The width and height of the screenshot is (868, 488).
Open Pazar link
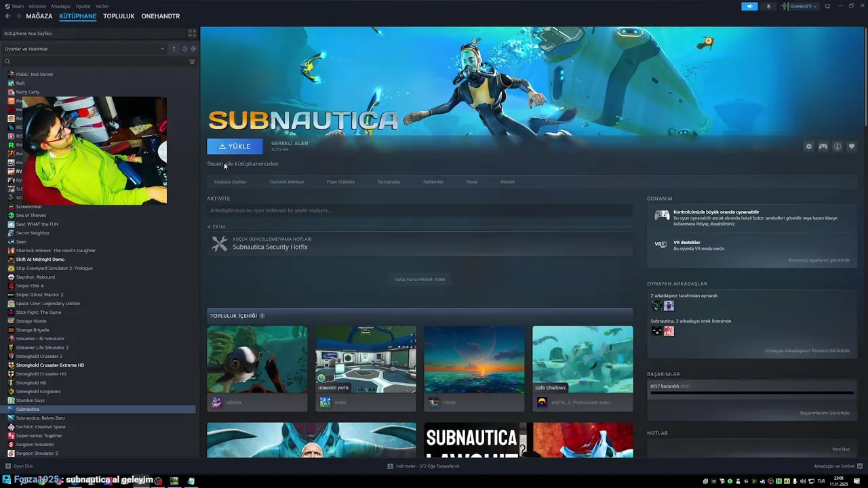click(x=472, y=182)
